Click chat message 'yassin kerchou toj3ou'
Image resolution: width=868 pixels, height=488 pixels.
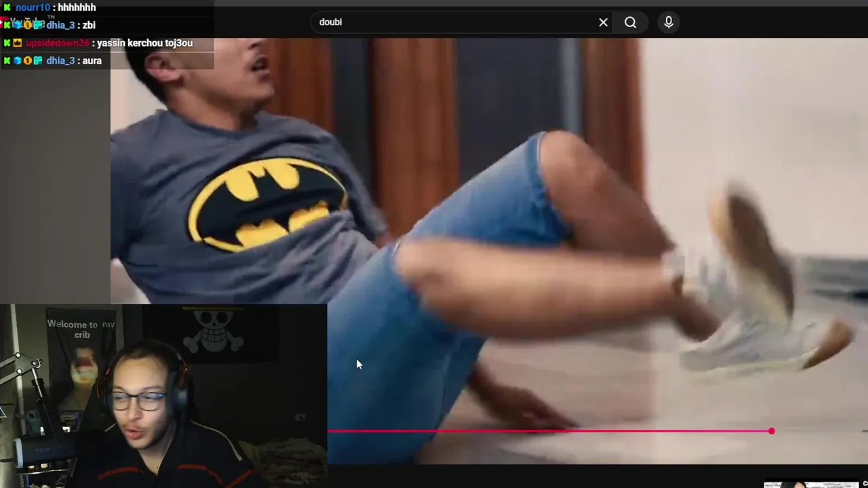point(145,43)
